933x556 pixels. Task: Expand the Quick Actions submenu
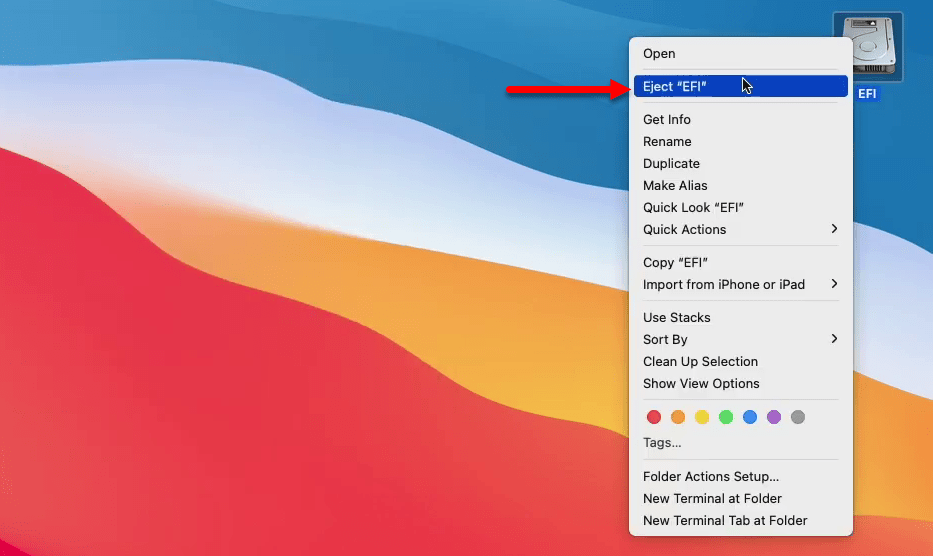pos(741,230)
